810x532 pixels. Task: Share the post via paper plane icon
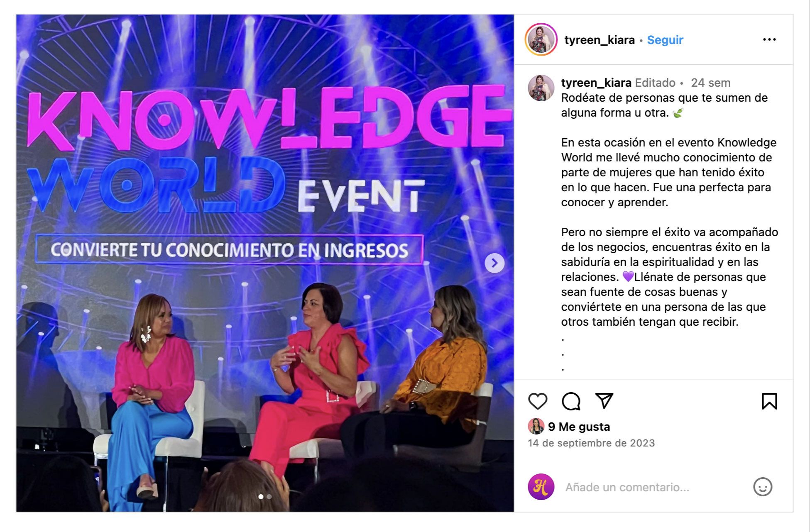pyautogui.click(x=604, y=400)
